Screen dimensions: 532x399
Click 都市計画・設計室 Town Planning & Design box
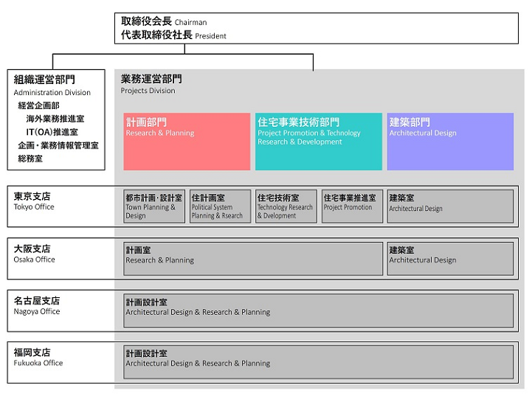point(154,206)
